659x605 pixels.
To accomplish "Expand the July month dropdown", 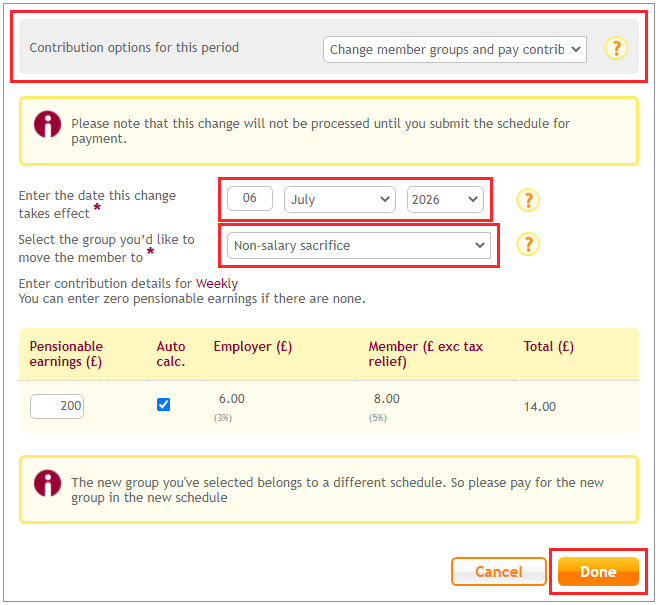I will point(340,199).
